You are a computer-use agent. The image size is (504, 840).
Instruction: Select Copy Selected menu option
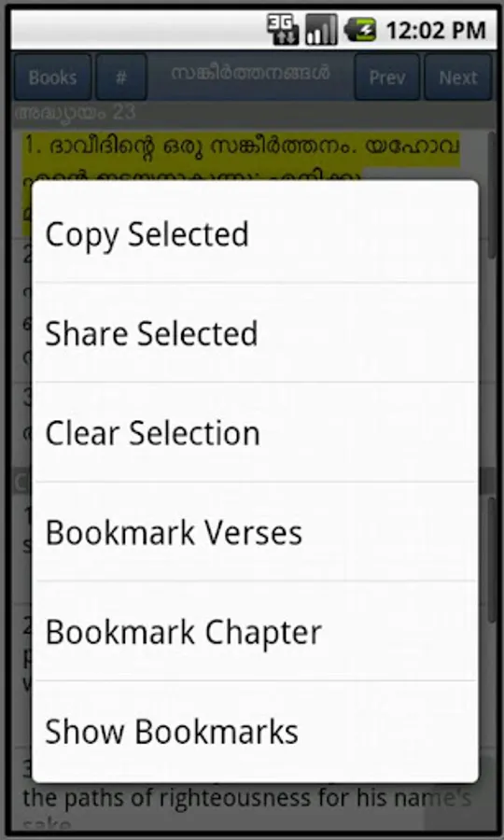click(x=255, y=233)
